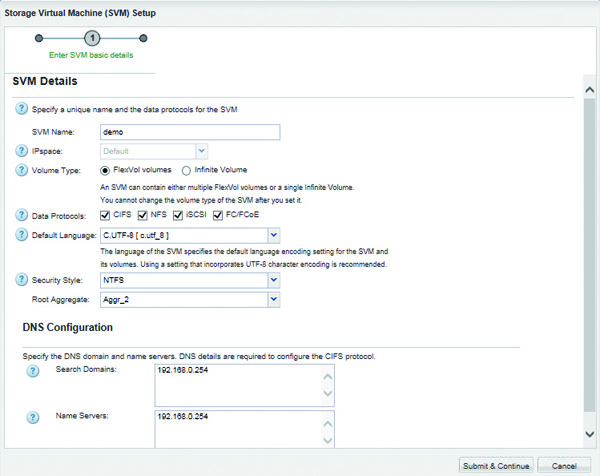This screenshot has width=600, height=476.
Task: Click the Name Servers help icon
Action: (x=33, y=417)
